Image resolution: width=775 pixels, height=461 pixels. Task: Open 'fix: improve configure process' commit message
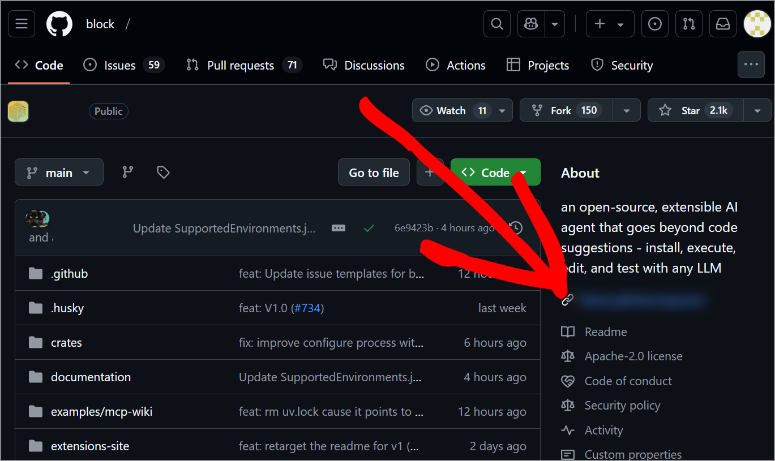click(x=331, y=342)
